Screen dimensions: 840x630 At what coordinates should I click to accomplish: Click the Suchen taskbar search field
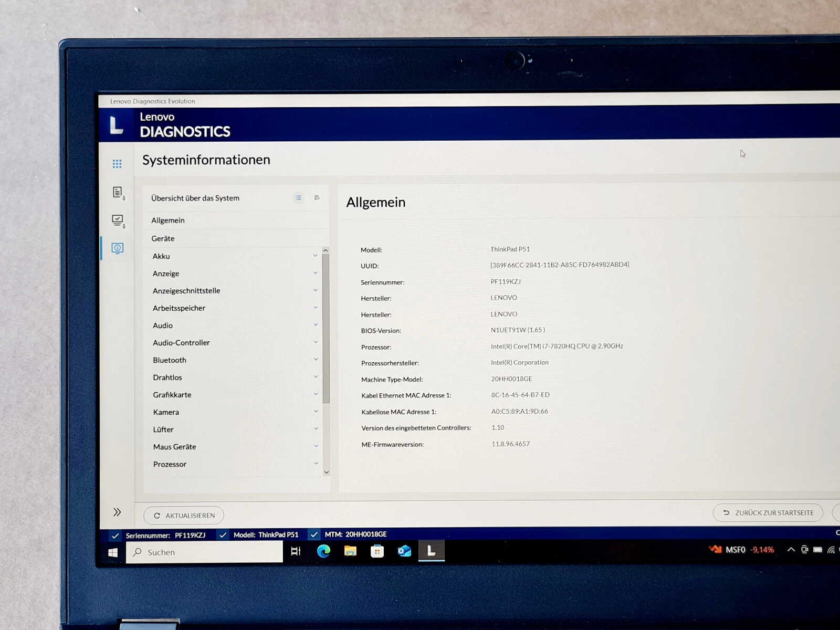tap(204, 552)
